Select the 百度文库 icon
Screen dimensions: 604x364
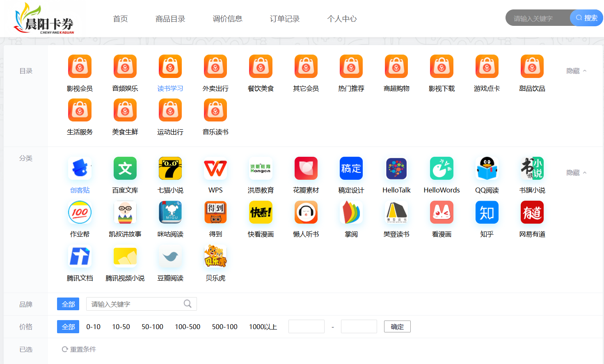(x=125, y=169)
